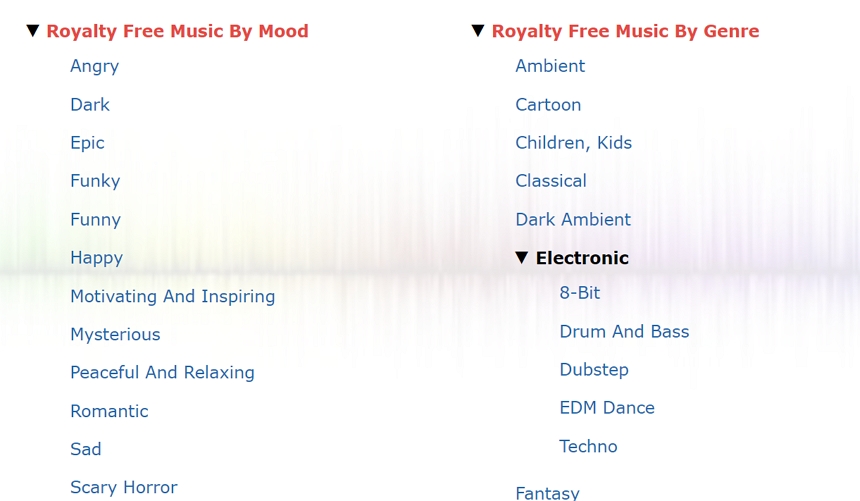This screenshot has height=501, width=860.
Task: Go to Happy mood music
Action: (x=96, y=258)
